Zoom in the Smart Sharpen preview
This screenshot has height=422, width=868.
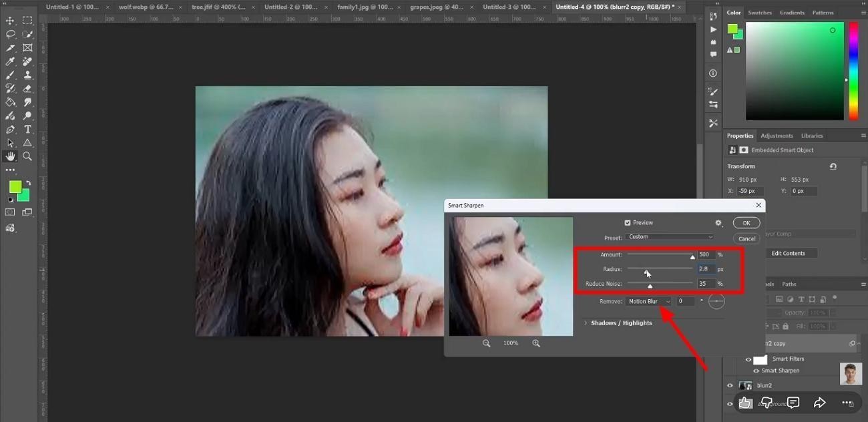(x=536, y=343)
